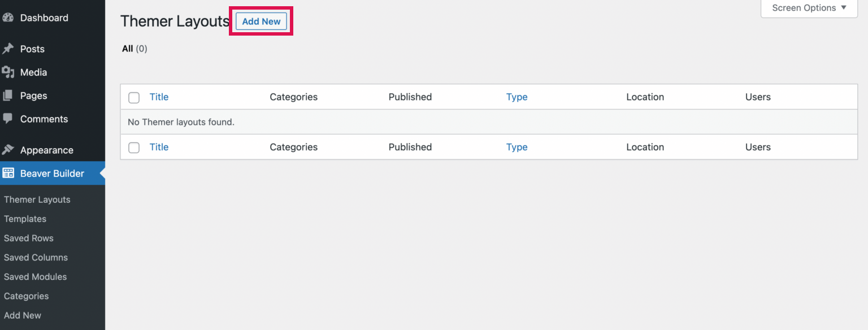Click the Media library icon
The height and width of the screenshot is (330, 868).
8,72
